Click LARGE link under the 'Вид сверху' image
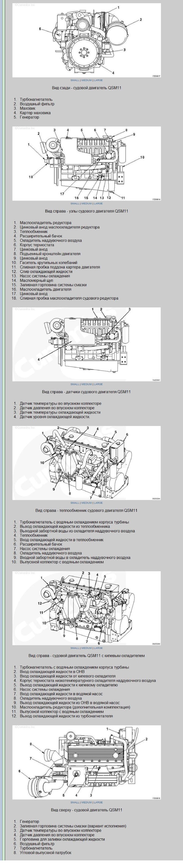Screen dimensions: 183x868 click(x=98, y=802)
